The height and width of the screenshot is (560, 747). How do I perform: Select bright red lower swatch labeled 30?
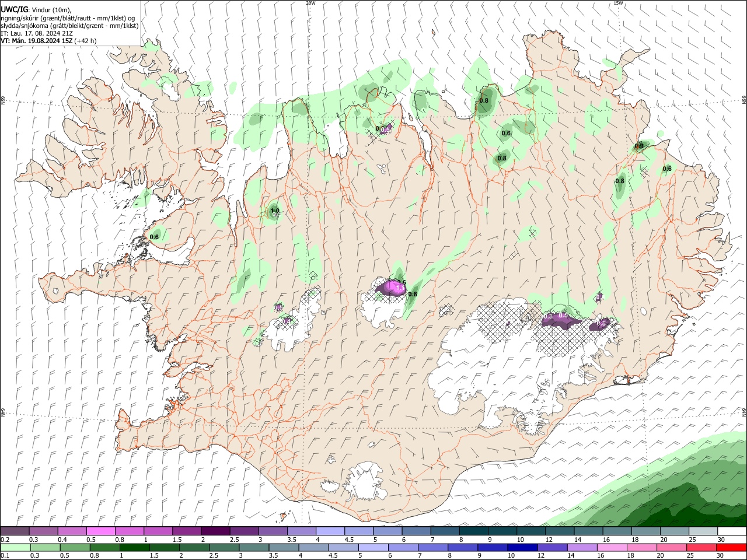click(731, 547)
